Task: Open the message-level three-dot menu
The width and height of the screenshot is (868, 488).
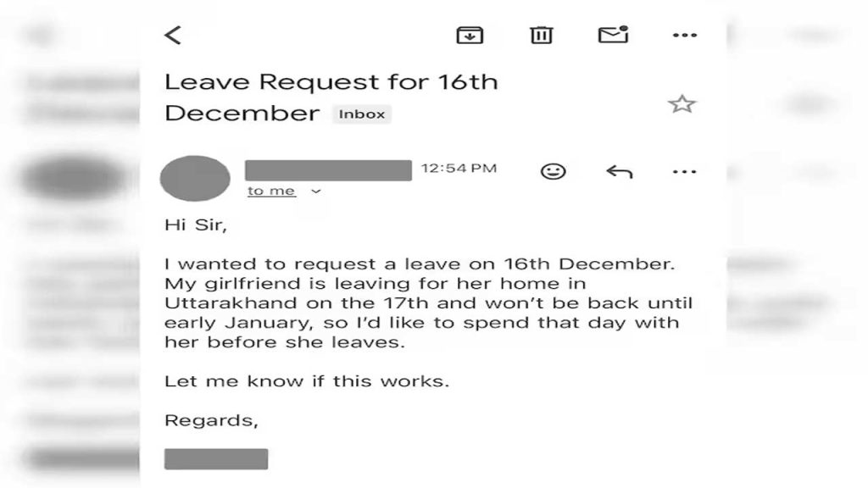Action: tap(684, 170)
